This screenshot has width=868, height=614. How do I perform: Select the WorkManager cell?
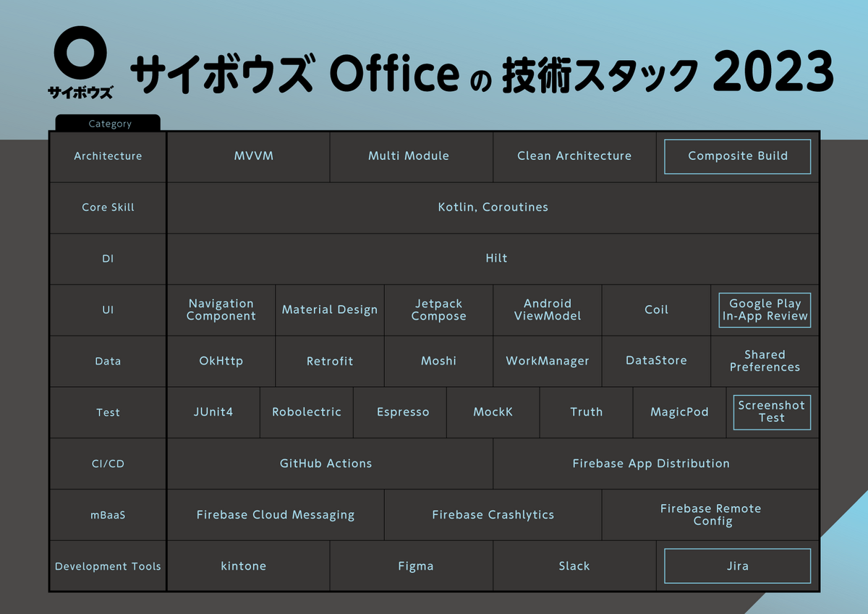pyautogui.click(x=548, y=361)
